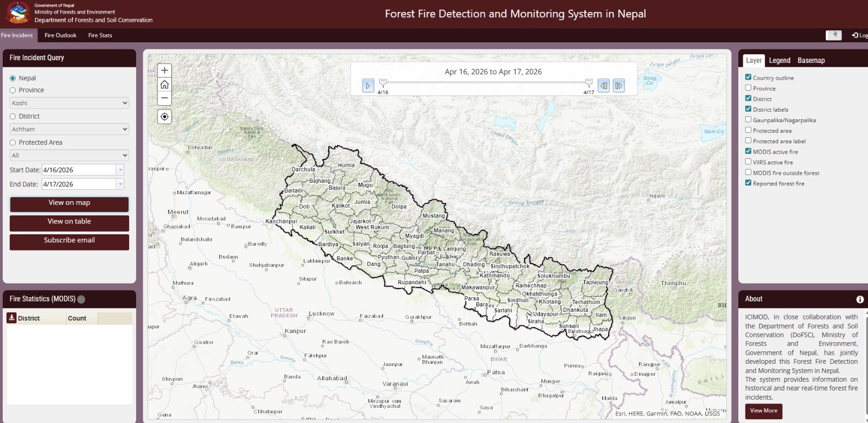The height and width of the screenshot is (423, 868).
Task: Click the View on table button
Action: (x=69, y=222)
